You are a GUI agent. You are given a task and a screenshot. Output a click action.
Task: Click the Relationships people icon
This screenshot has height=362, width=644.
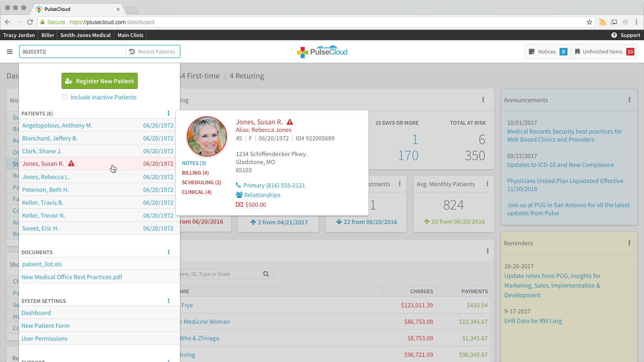pyautogui.click(x=239, y=195)
